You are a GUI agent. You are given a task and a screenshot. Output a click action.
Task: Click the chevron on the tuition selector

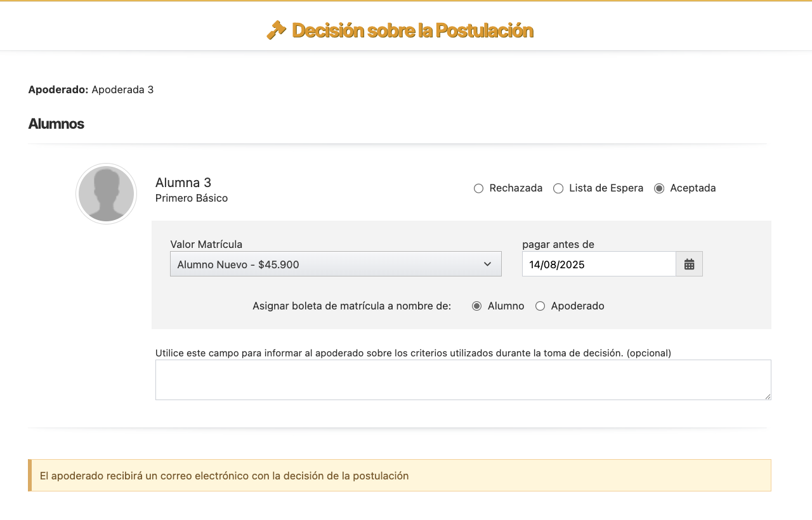coord(488,264)
